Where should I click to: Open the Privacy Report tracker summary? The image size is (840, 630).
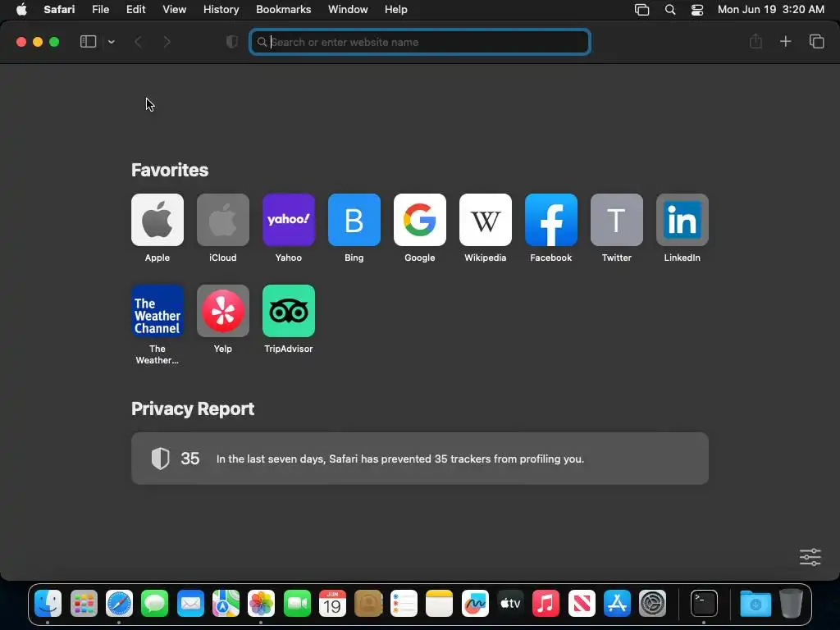419,459
